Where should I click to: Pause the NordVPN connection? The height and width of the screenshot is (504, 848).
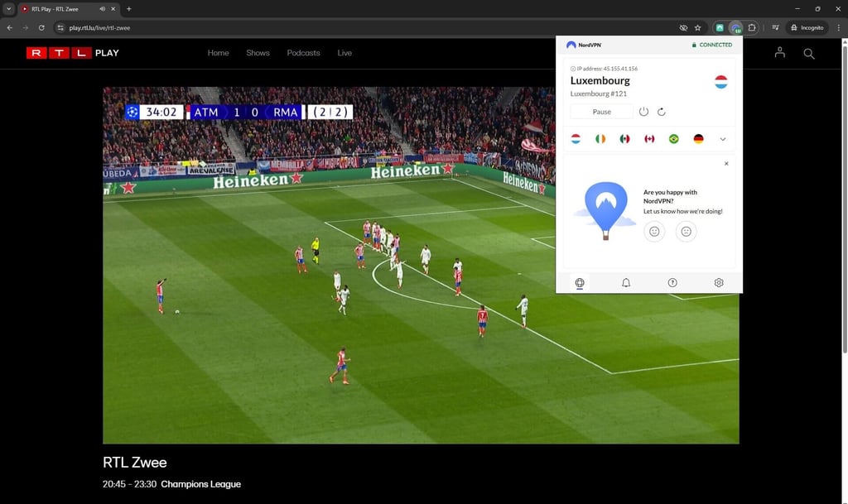click(601, 112)
